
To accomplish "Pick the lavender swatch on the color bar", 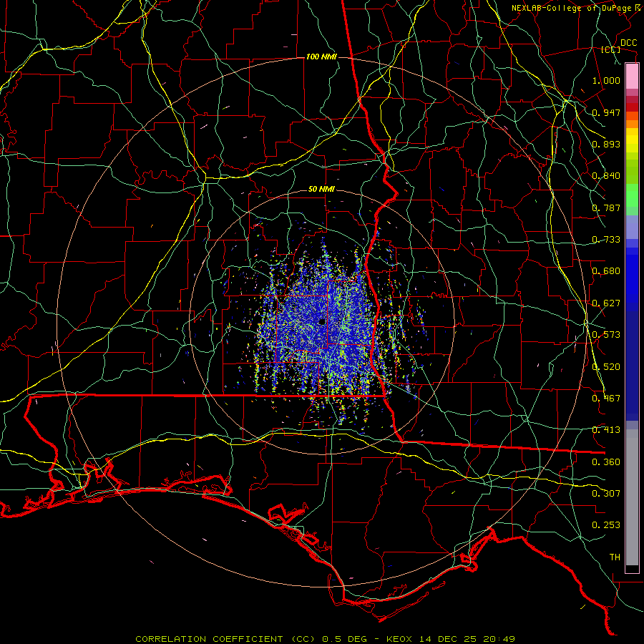I will point(632,227).
